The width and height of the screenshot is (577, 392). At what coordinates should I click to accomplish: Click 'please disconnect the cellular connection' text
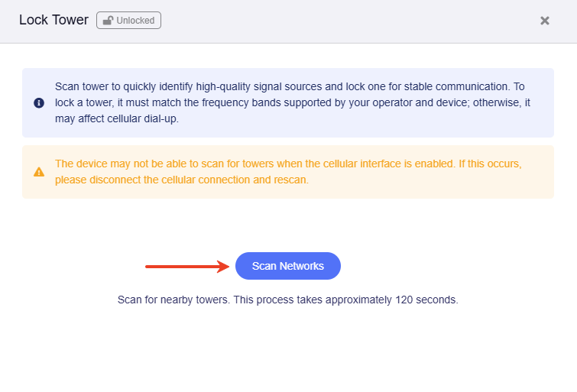coord(153,180)
